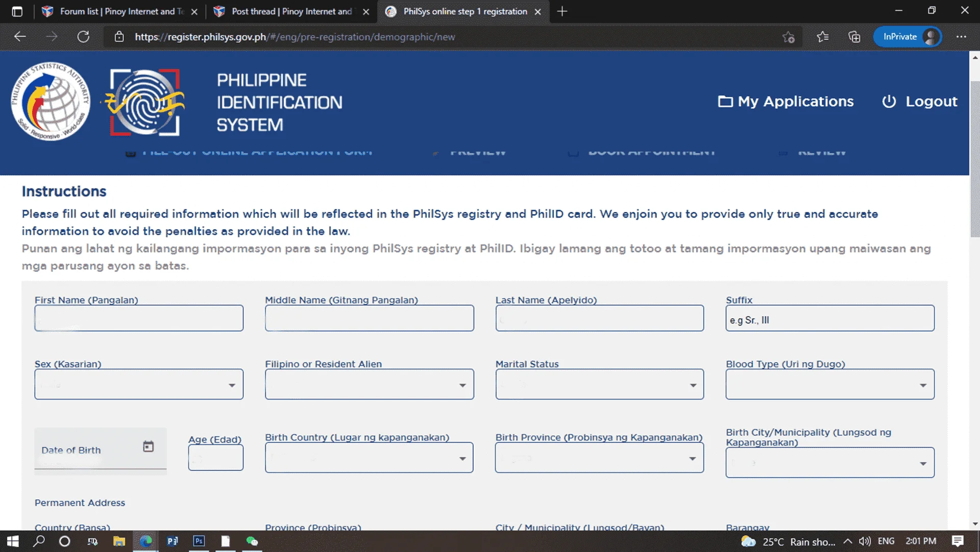Open browser Settings and more menu
The width and height of the screenshot is (980, 552).
tap(961, 37)
